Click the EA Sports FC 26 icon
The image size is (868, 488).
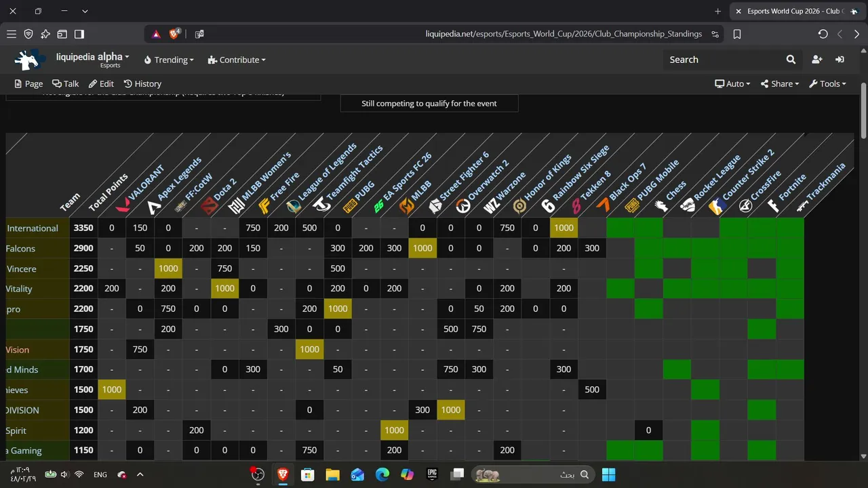(x=379, y=206)
